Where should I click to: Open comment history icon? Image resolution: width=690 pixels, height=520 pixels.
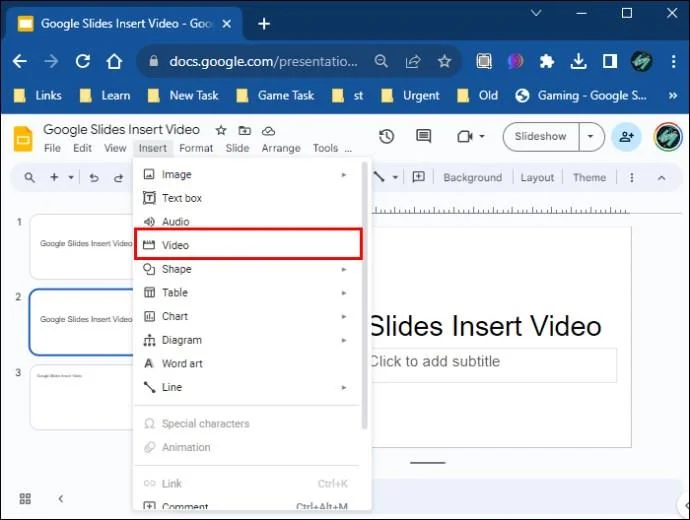(x=423, y=136)
